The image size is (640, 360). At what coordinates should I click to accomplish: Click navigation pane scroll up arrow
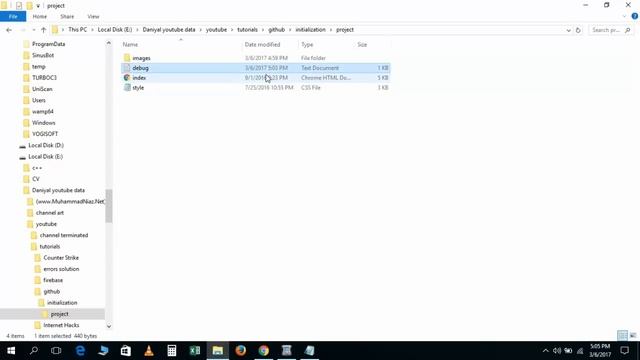pos(109,43)
